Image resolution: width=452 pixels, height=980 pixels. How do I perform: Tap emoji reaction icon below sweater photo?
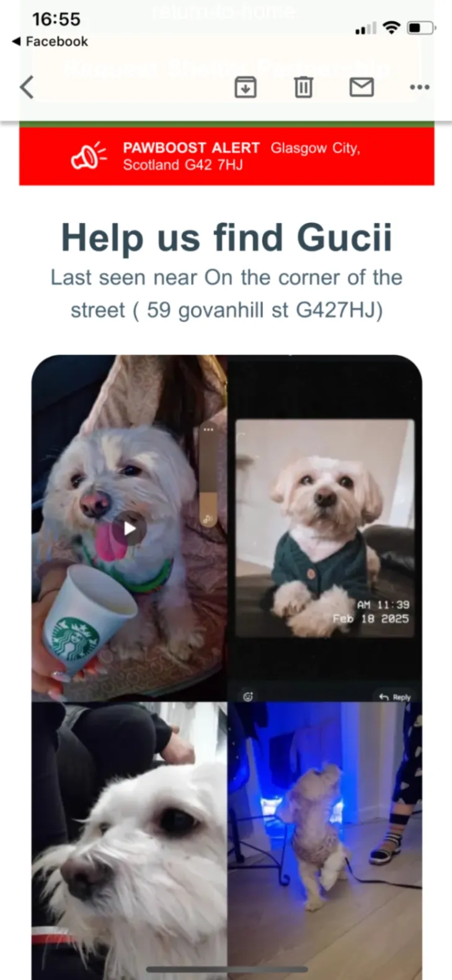point(247,696)
